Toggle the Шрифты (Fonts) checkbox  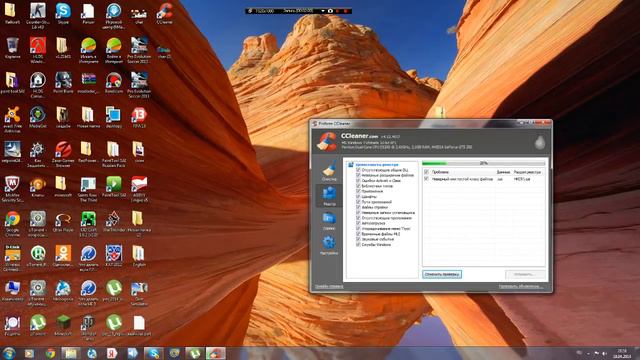[358, 196]
